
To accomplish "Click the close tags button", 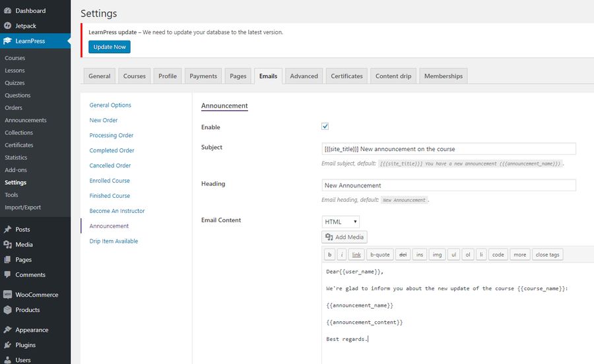I will pos(547,255).
